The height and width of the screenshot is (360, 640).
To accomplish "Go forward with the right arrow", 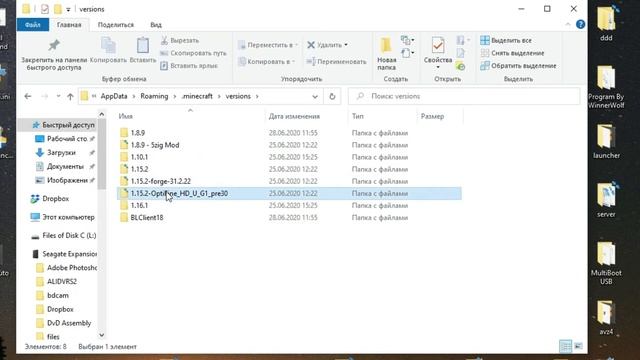I will (44, 96).
